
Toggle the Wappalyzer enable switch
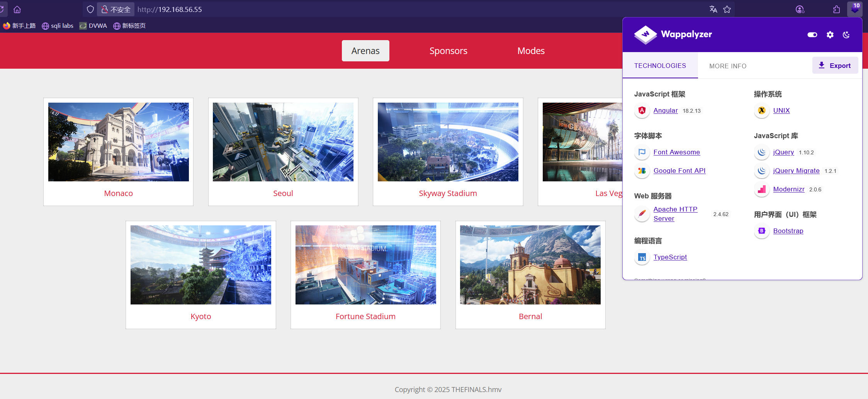(812, 35)
